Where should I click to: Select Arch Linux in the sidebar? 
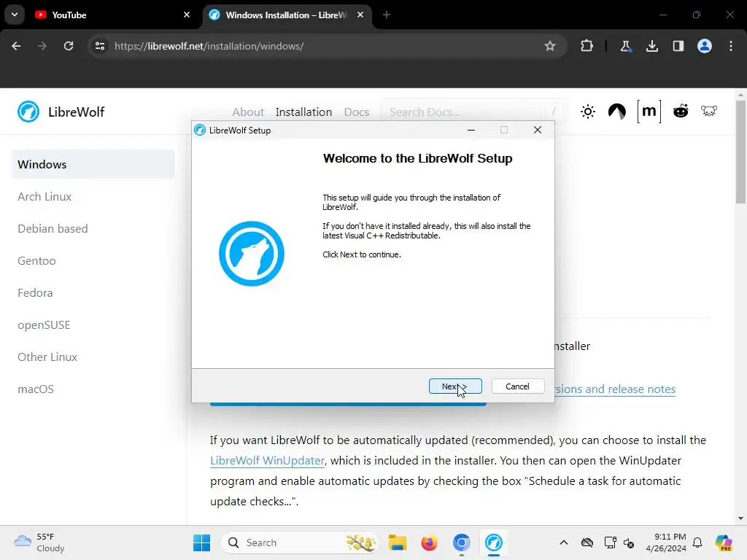[x=44, y=196]
